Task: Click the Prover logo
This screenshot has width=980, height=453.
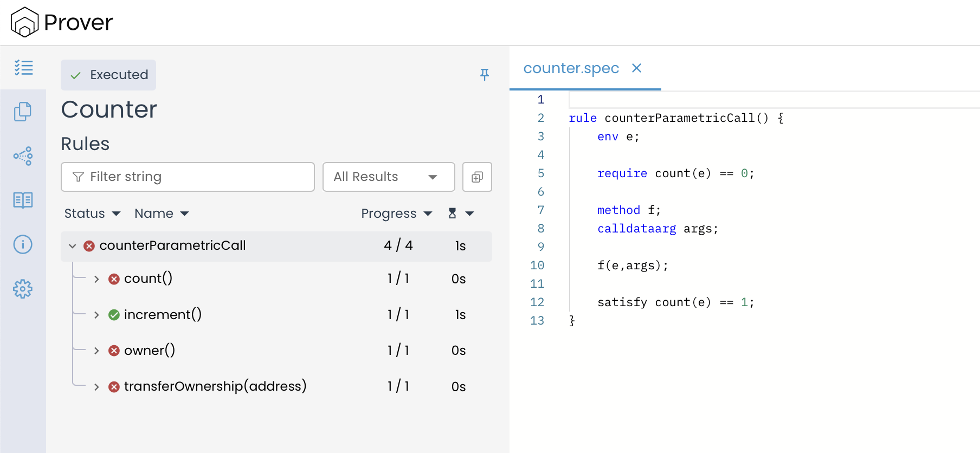Action: coord(62,22)
